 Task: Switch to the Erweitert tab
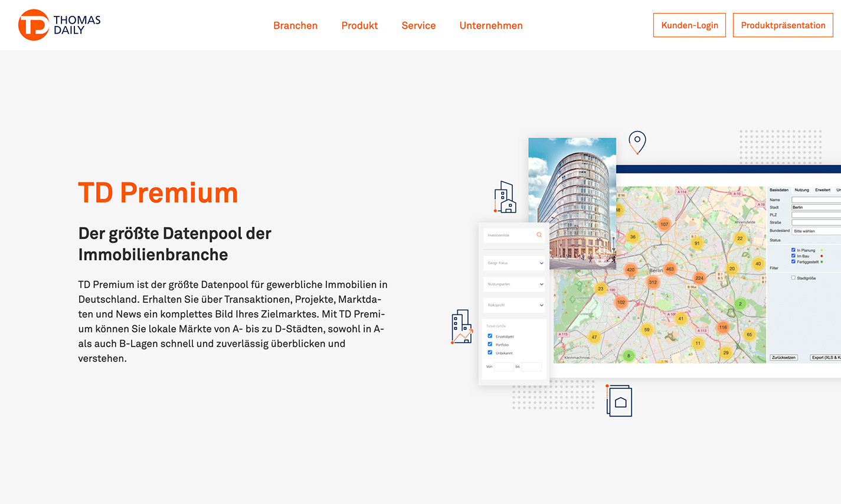coord(823,190)
